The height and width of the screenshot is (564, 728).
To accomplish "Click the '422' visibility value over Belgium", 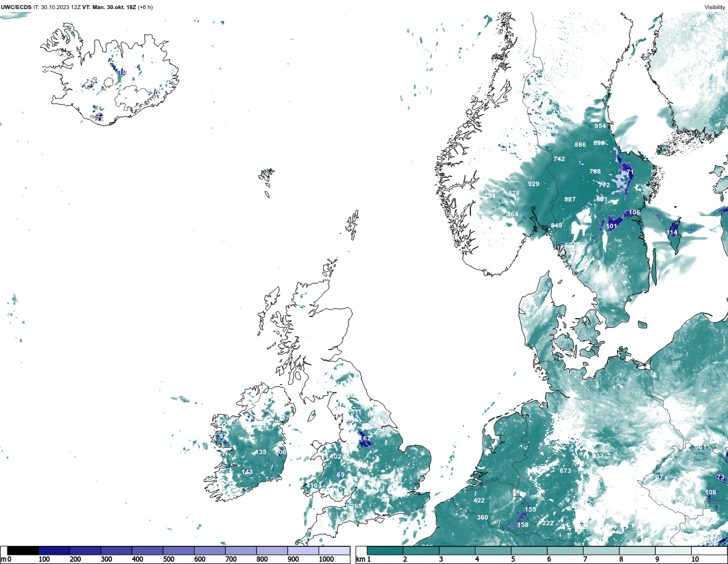I will point(479,500).
